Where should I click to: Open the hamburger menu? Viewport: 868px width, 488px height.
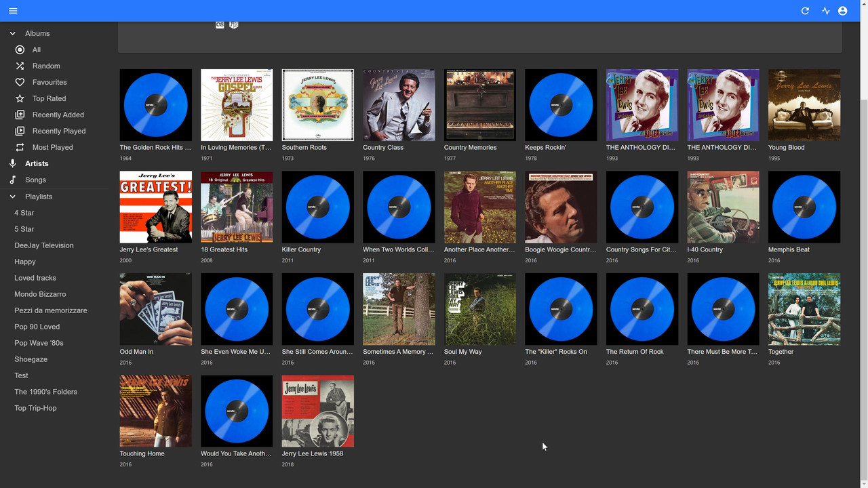(x=13, y=11)
